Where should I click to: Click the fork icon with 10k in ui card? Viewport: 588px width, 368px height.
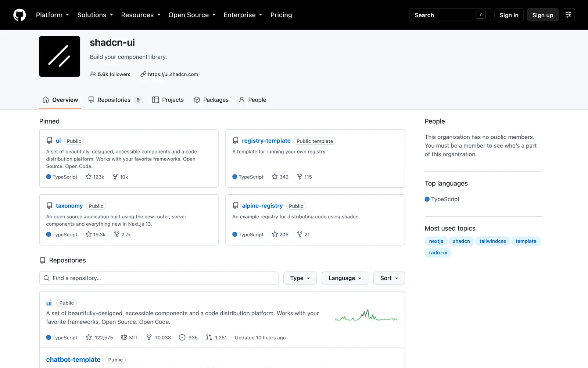115,177
